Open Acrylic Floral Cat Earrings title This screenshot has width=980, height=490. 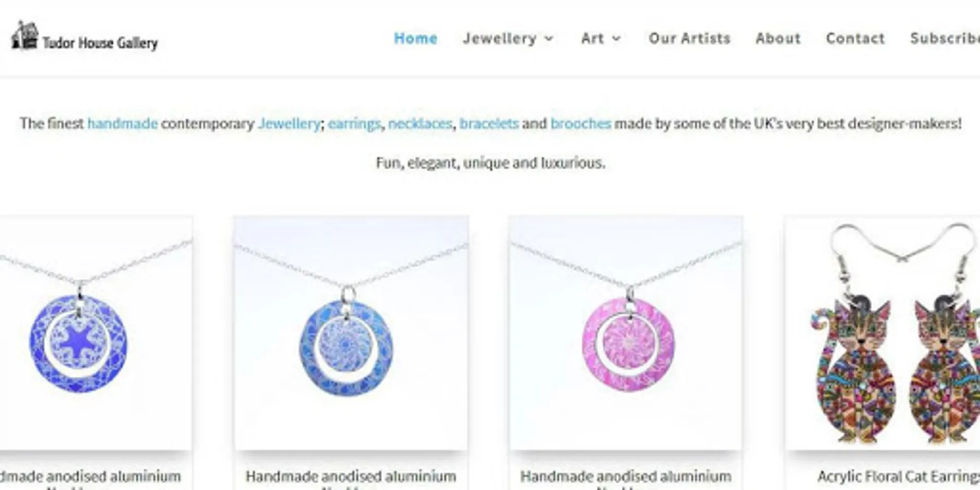(x=898, y=477)
